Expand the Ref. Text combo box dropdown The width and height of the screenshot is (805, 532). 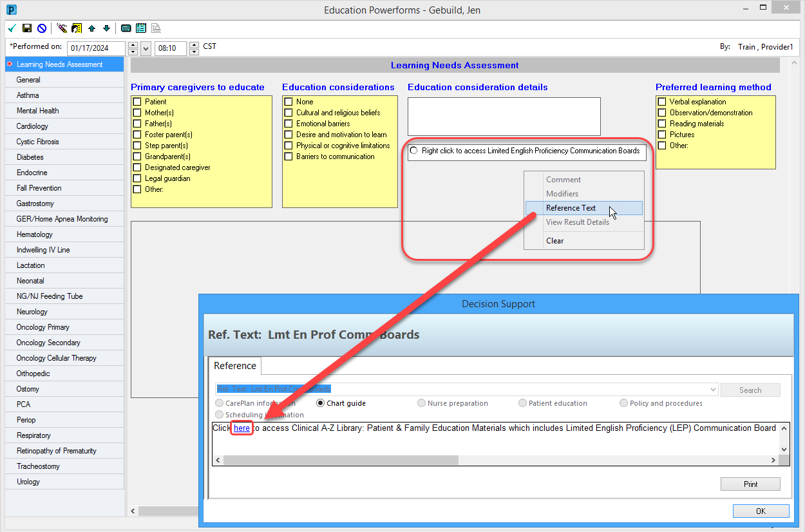[712, 390]
